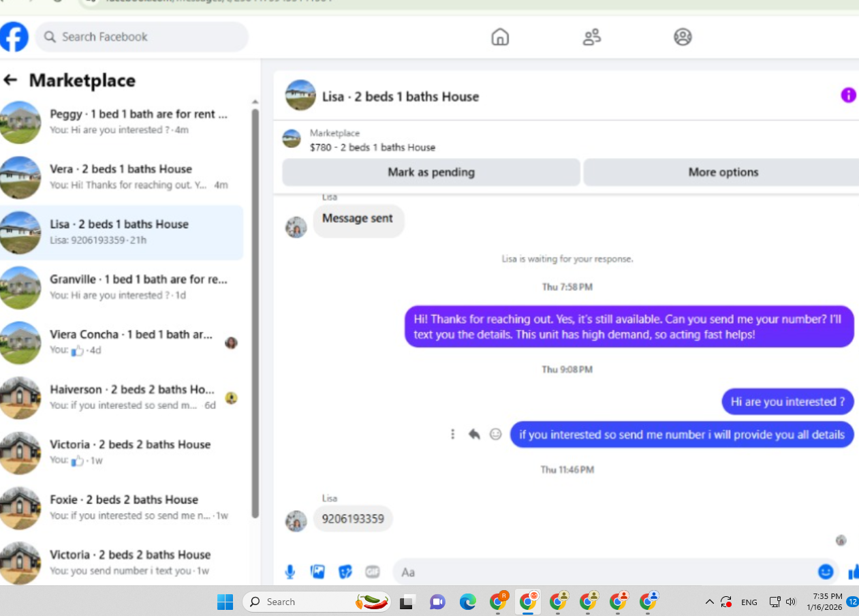Click More options button
This screenshot has width=859, height=616.
pyautogui.click(x=721, y=172)
